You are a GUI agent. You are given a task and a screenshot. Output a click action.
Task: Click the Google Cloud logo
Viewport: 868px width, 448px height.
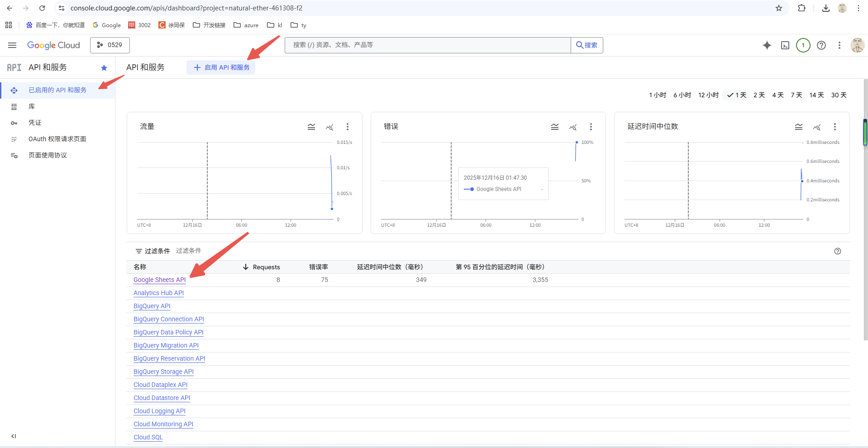[53, 45]
